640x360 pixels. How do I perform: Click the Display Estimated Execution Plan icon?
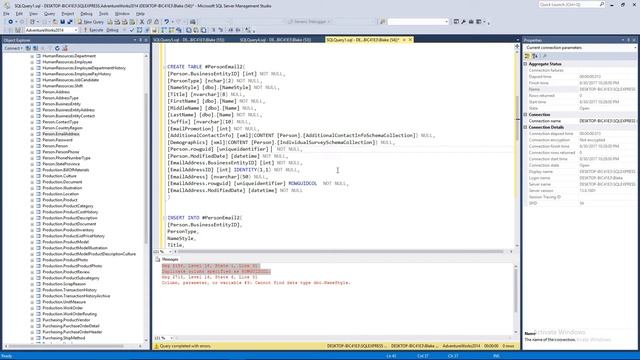(x=140, y=30)
